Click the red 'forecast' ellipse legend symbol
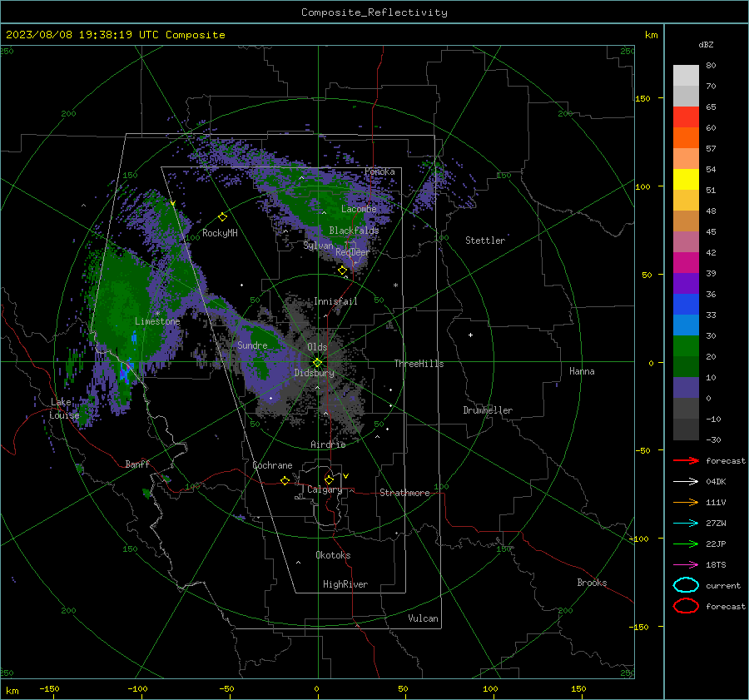Screen dimensions: 749x700 [686, 606]
